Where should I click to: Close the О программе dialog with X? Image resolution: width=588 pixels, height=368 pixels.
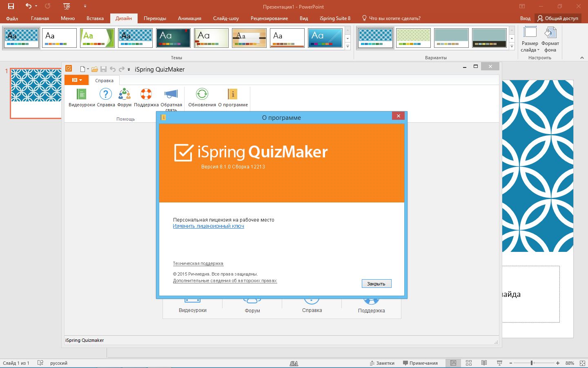click(399, 116)
